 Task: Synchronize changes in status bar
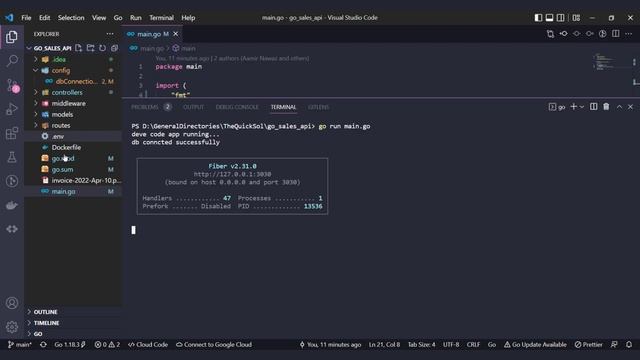[43, 344]
